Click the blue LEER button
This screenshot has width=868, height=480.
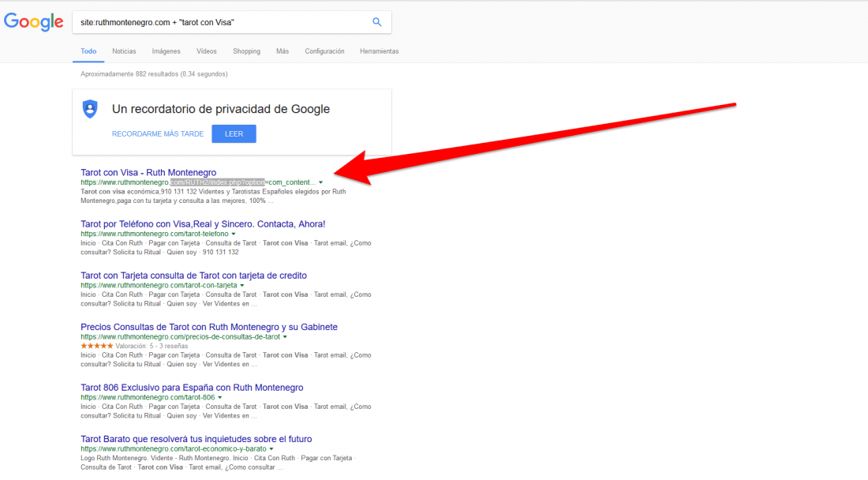tap(234, 134)
